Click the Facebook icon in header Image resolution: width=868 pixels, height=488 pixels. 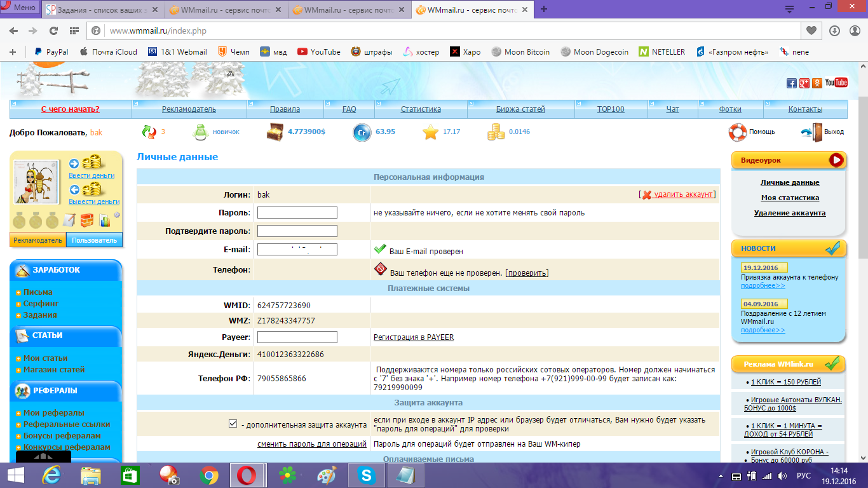(792, 83)
